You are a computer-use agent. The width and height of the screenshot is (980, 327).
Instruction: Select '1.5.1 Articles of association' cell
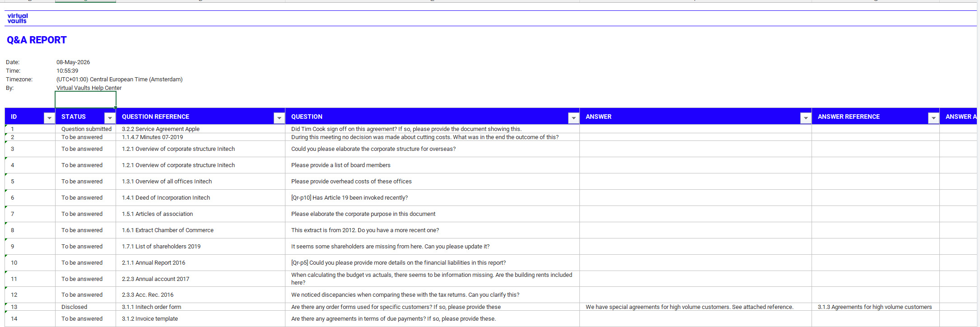[201, 214]
